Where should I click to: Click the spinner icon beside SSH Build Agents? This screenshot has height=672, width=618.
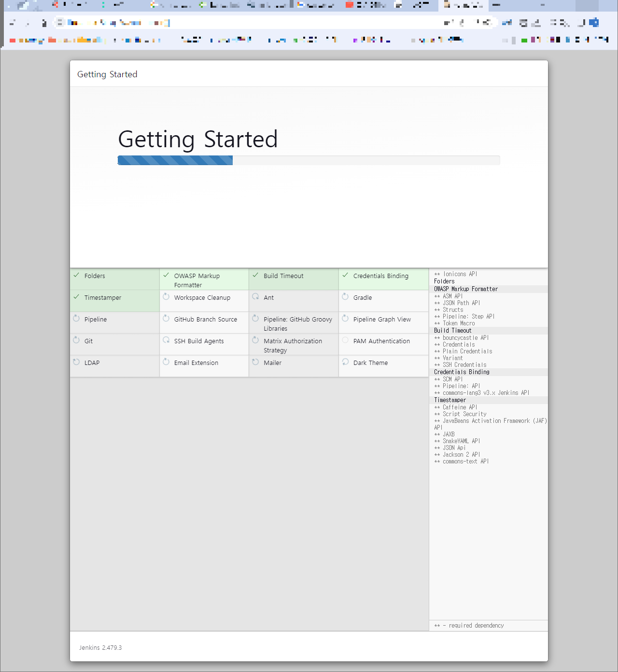point(166,340)
